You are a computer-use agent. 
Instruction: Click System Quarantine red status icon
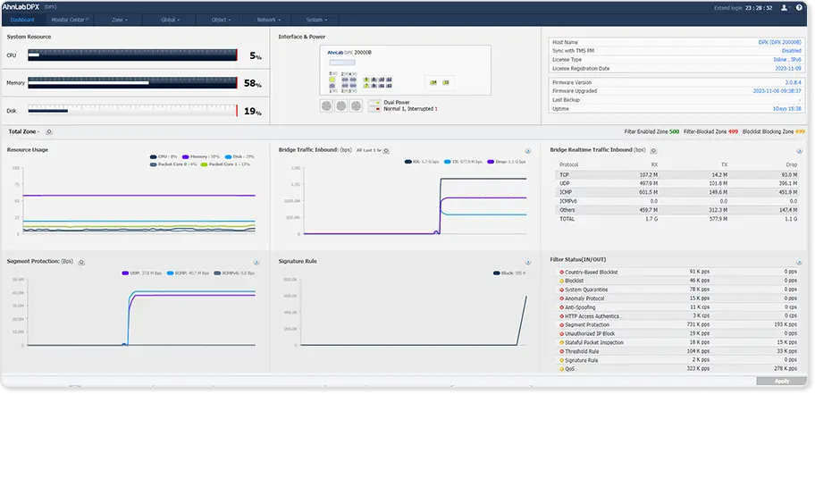click(x=561, y=290)
